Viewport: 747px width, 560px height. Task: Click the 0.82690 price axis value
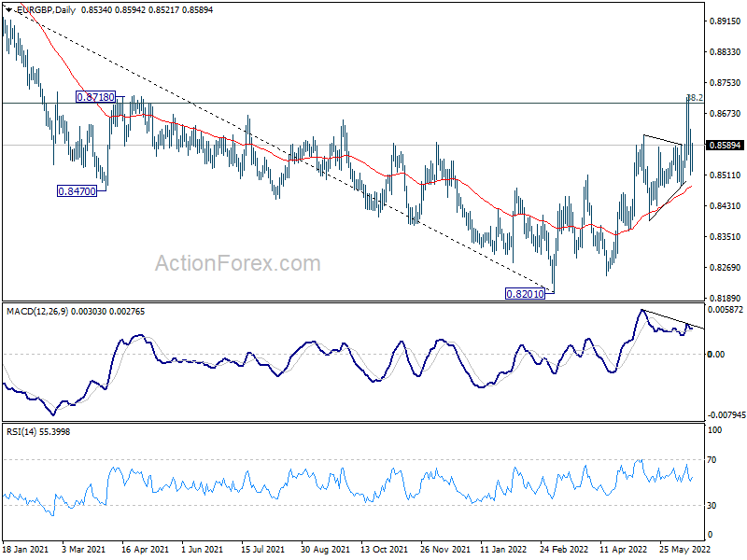[726, 268]
